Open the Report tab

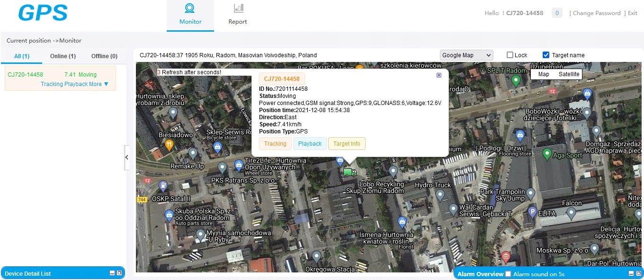point(238,15)
